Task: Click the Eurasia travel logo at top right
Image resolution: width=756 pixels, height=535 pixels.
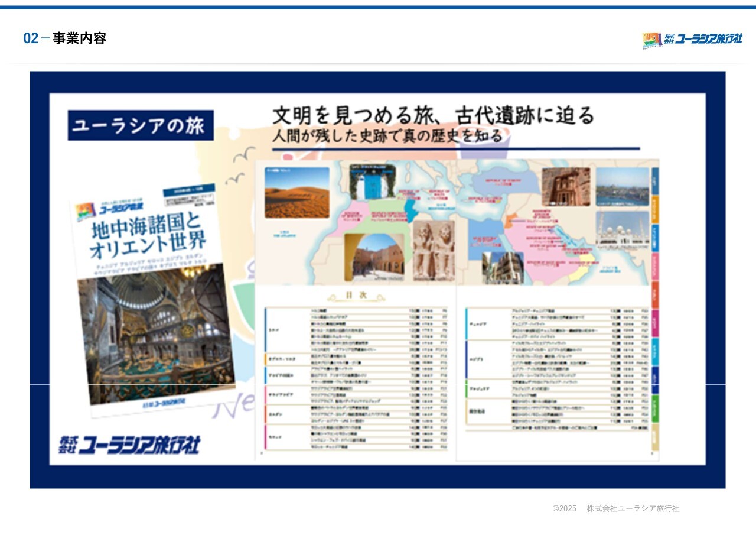Action: point(692,40)
